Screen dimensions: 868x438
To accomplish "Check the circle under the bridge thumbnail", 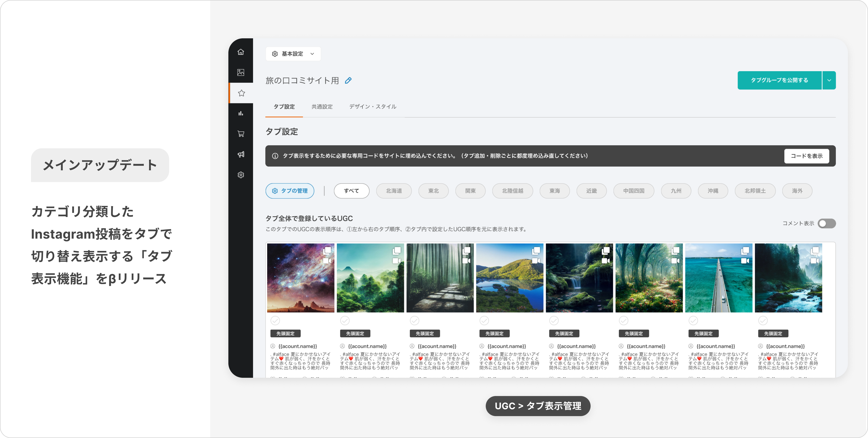I will pos(693,320).
